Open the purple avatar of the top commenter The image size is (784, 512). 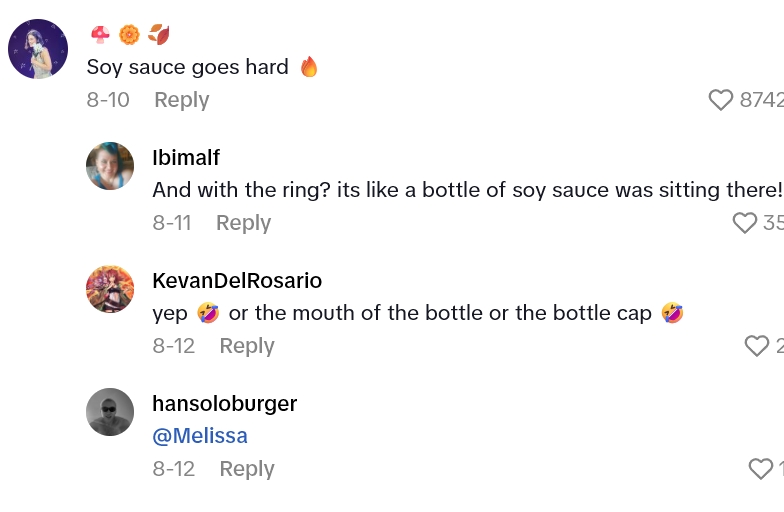pos(38,49)
